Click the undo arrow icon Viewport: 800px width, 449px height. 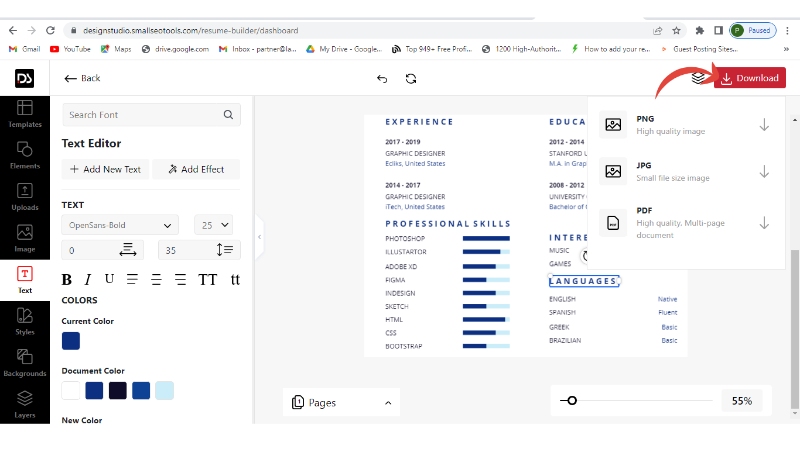pyautogui.click(x=382, y=78)
